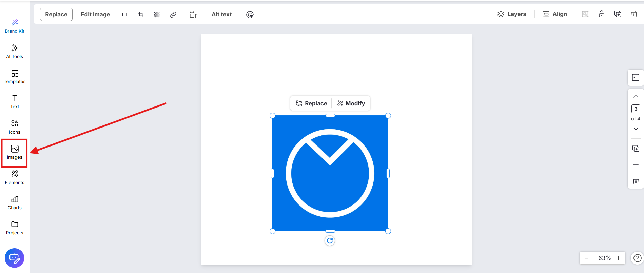The height and width of the screenshot is (273, 644).
Task: Click the rotate handle below the image
Action: (330, 241)
